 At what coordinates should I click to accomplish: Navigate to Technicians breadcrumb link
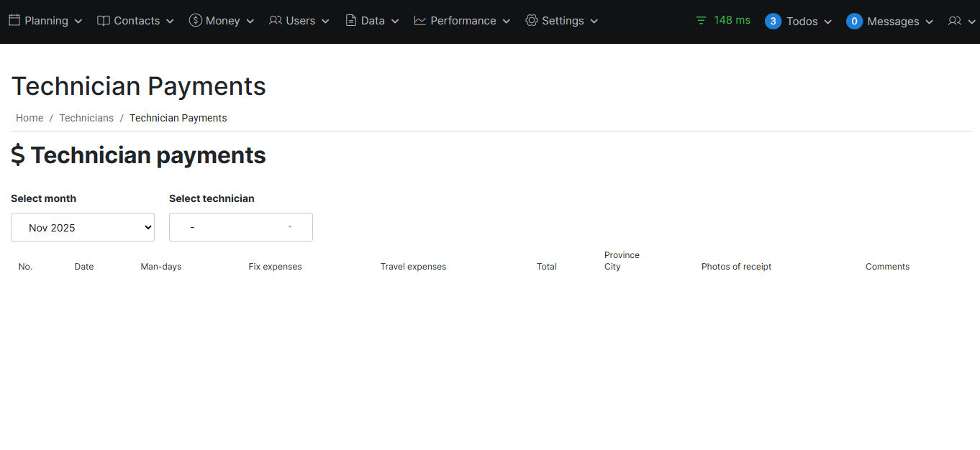[86, 118]
